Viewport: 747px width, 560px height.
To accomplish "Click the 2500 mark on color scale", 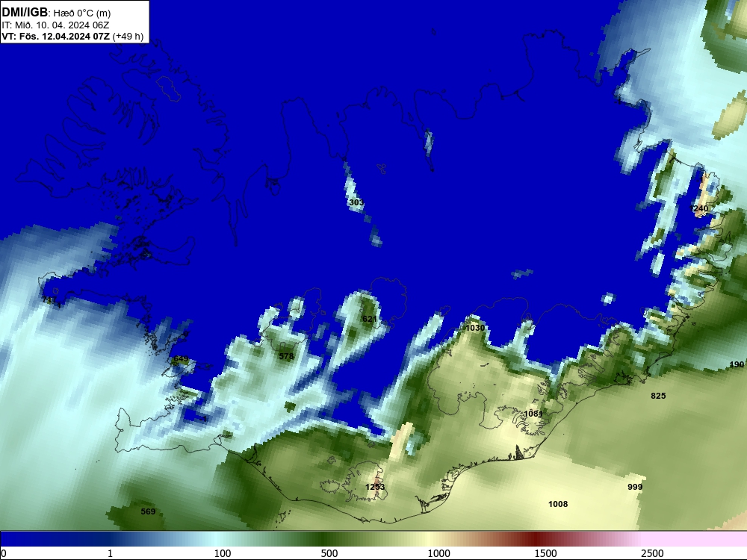I will 652,553.
